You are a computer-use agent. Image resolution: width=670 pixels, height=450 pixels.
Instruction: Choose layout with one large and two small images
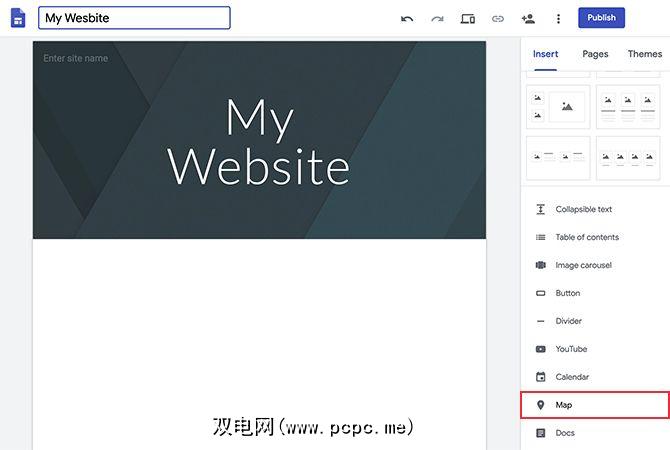tap(558, 107)
